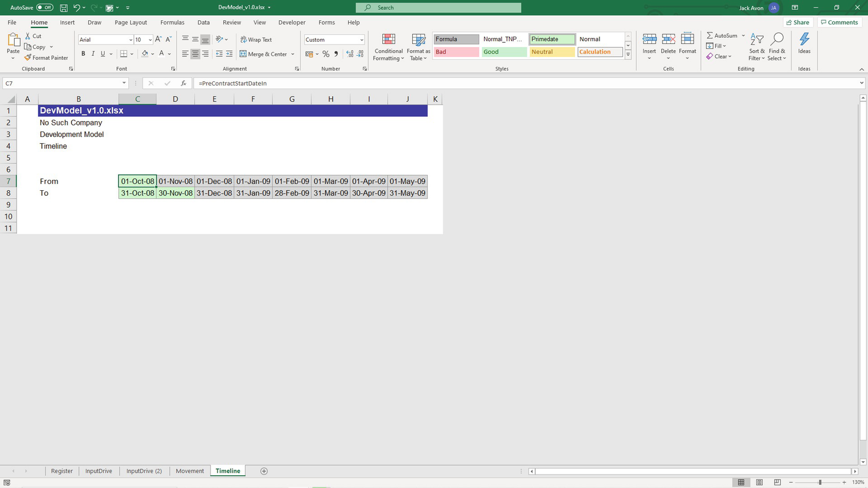This screenshot has width=868, height=488.
Task: Zoom out using the minus icon
Action: tap(791, 482)
